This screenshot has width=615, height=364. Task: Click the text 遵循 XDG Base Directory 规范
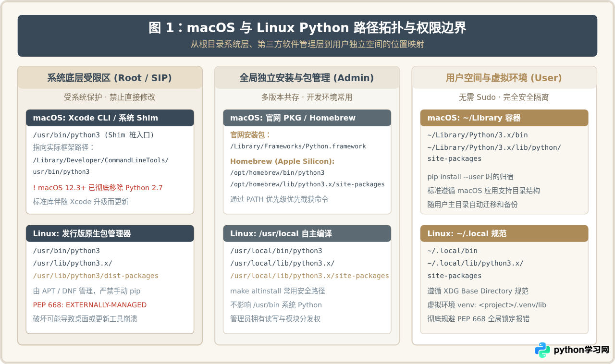coord(478,291)
